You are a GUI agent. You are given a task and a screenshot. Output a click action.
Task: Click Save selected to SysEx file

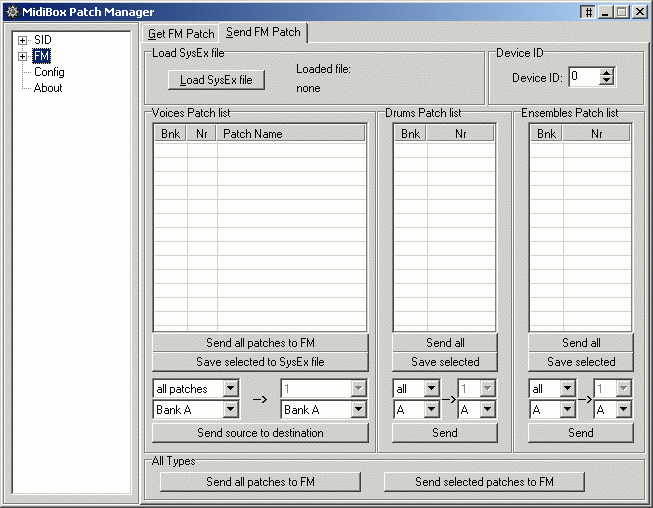pyautogui.click(x=260, y=362)
